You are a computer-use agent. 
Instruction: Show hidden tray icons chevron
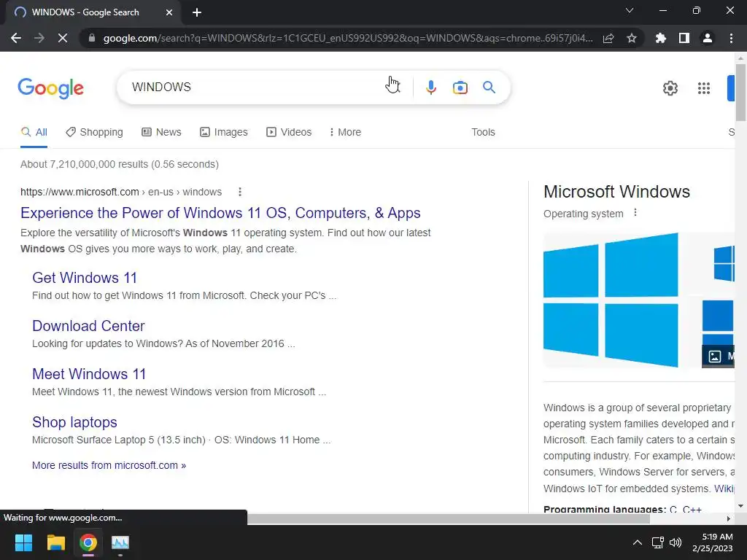coord(637,542)
